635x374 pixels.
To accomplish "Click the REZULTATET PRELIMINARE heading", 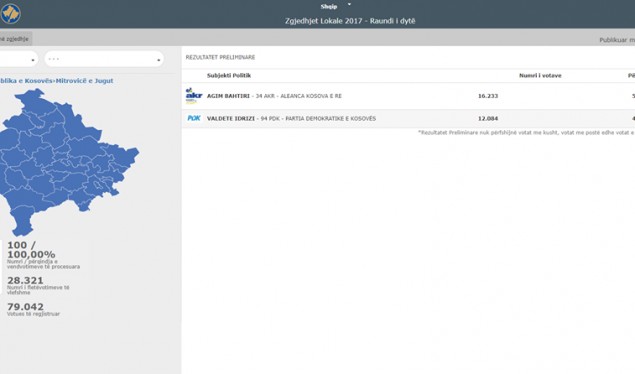I will pyautogui.click(x=220, y=57).
